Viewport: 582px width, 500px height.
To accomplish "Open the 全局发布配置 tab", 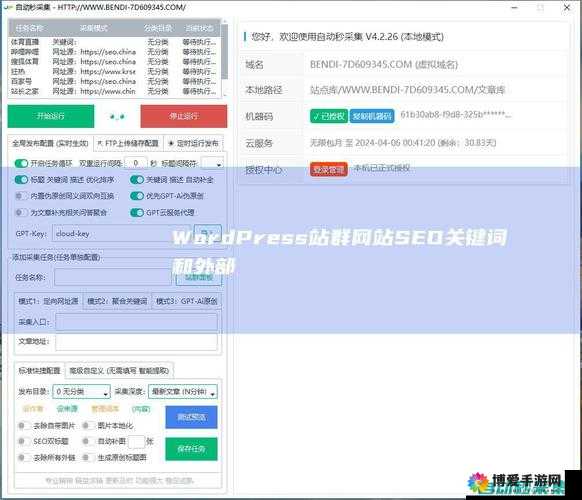I will [x=50, y=143].
